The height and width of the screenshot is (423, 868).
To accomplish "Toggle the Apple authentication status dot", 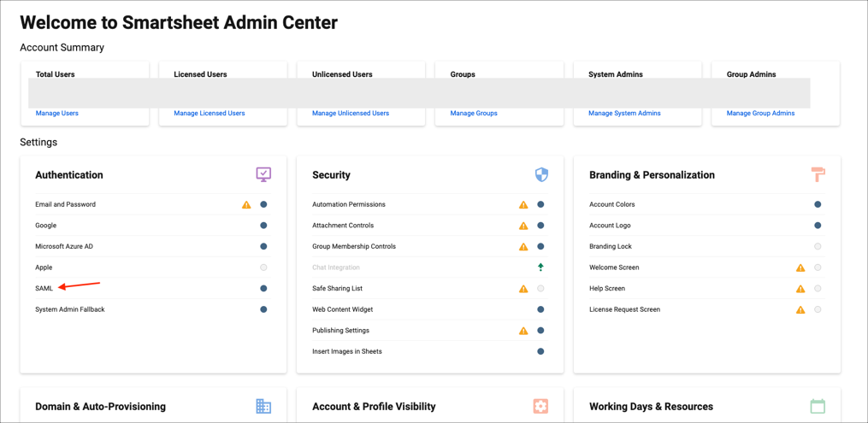I will [x=263, y=267].
